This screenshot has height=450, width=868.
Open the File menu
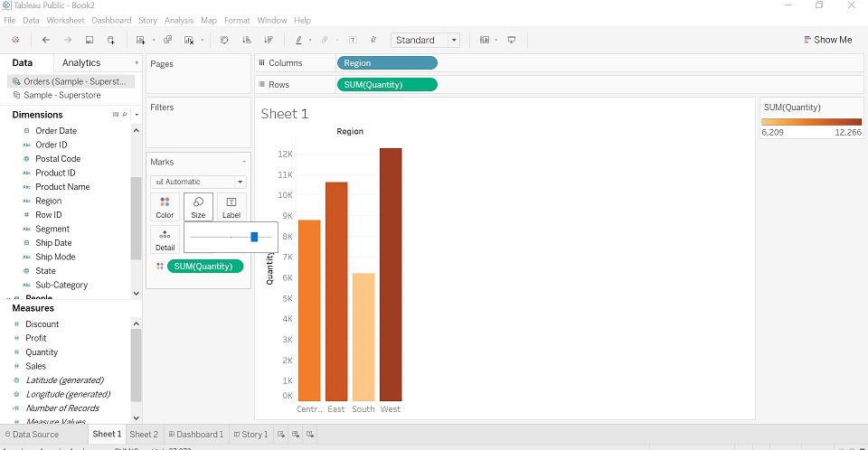coord(9,20)
